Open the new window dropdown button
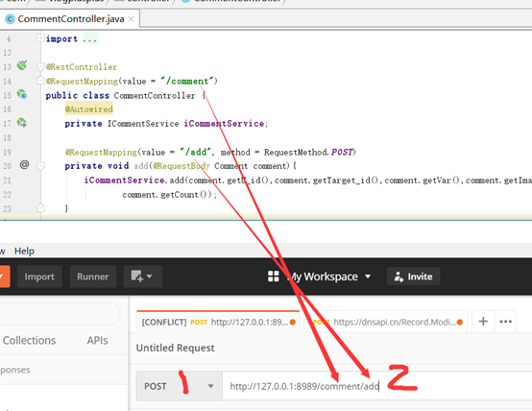 pyautogui.click(x=142, y=277)
